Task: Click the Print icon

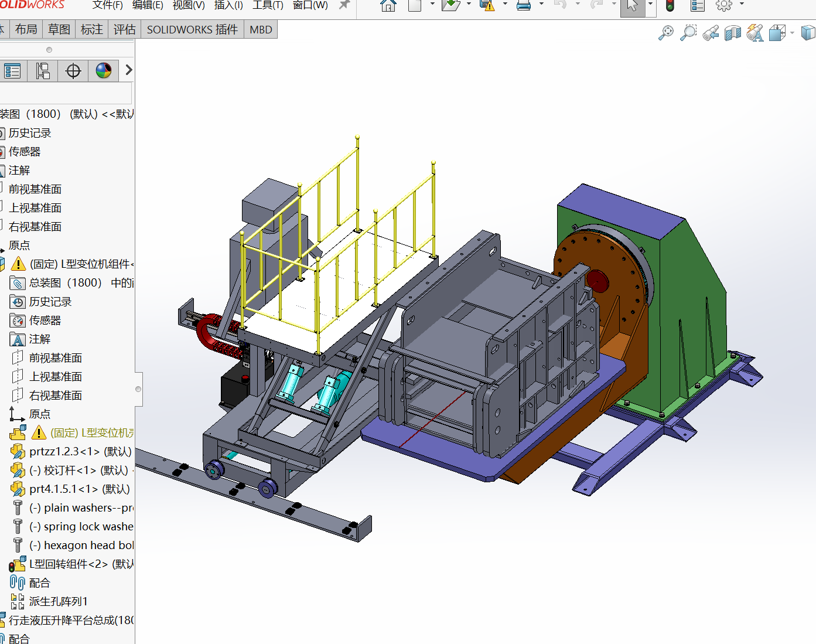Action: 524,6
